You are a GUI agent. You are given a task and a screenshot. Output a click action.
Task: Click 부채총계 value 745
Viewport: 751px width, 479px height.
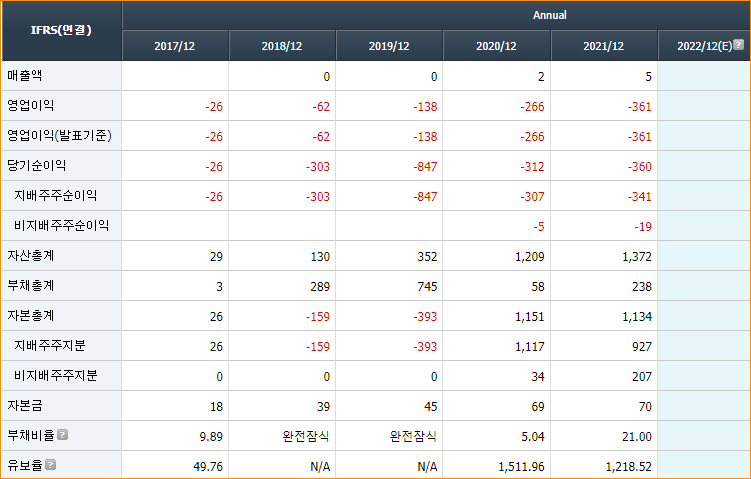point(427,286)
